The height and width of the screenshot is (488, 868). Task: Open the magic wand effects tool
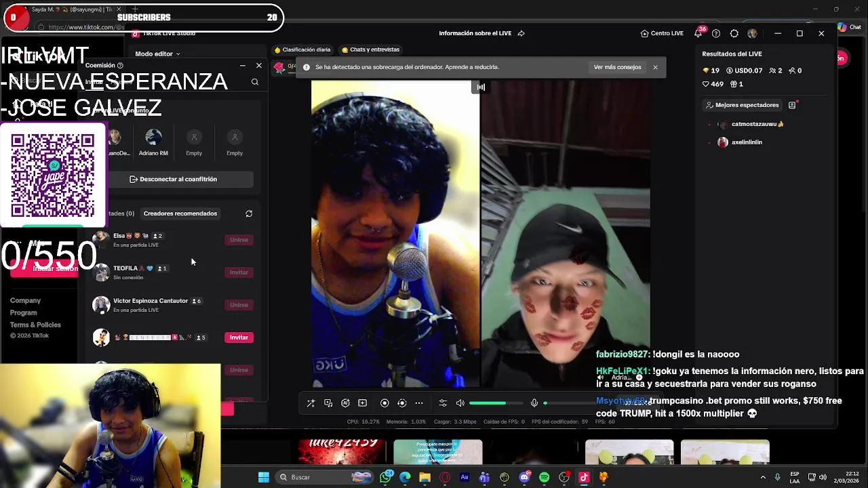point(311,403)
